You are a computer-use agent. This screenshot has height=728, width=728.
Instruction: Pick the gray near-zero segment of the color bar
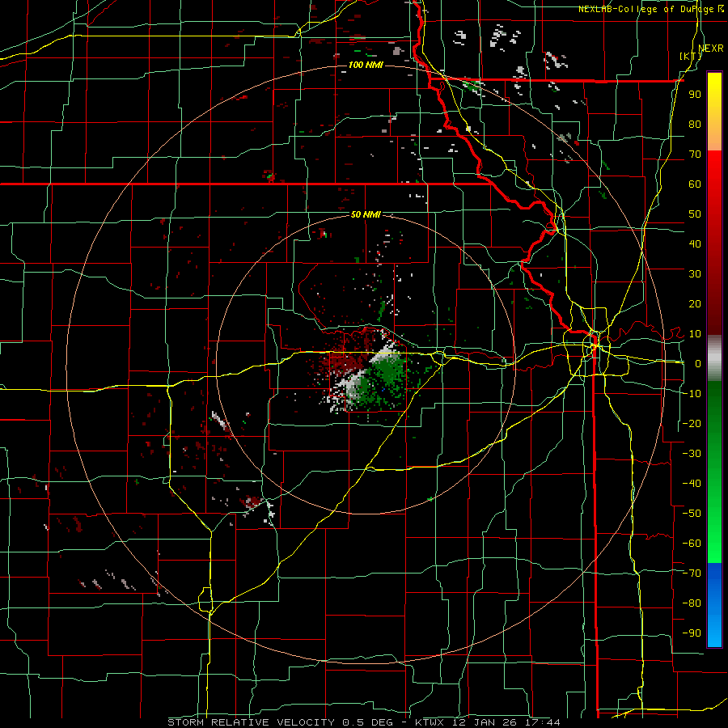(x=714, y=358)
